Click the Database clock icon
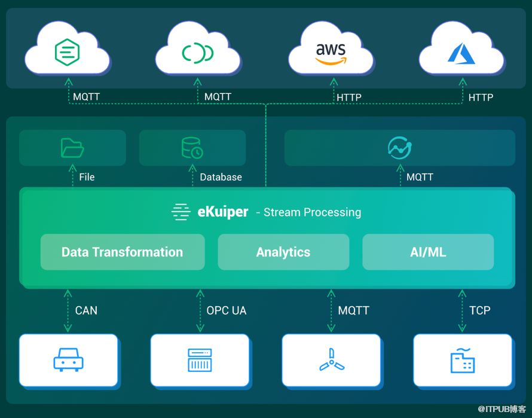Screen dimensions: 532x418 point(192,148)
